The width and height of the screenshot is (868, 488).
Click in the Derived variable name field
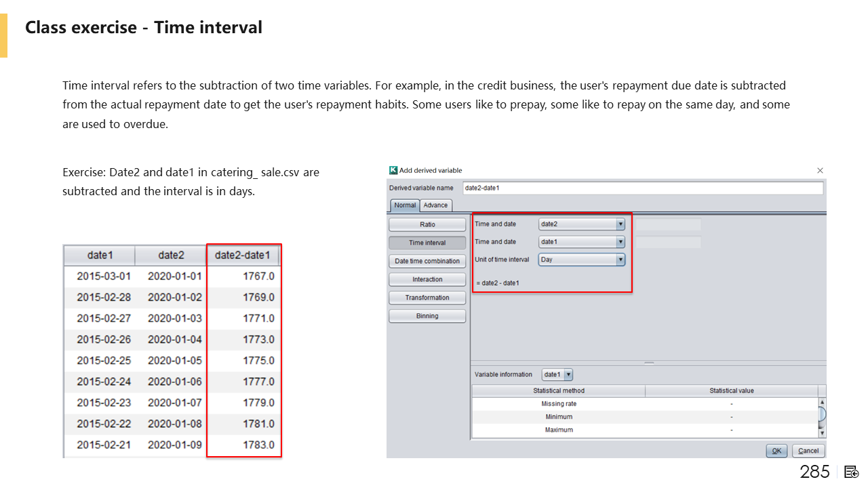[x=642, y=188]
